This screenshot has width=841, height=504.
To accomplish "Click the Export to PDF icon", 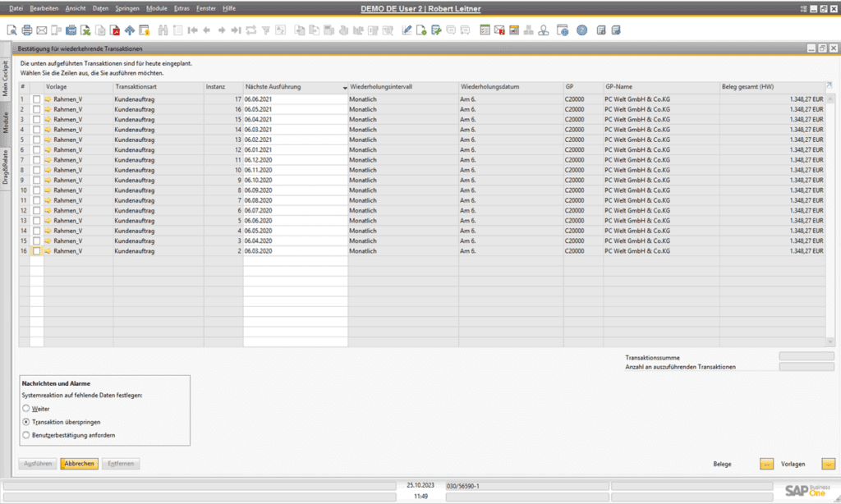I will 115,30.
